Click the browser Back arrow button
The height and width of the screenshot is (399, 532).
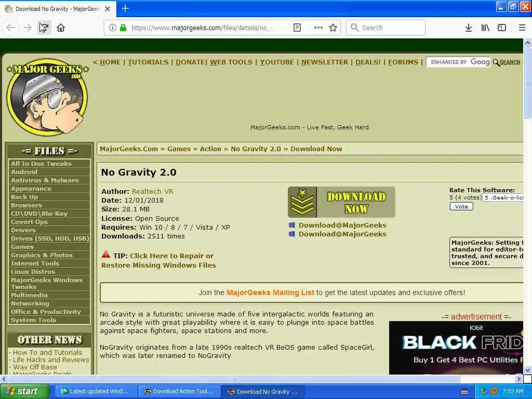[10, 28]
